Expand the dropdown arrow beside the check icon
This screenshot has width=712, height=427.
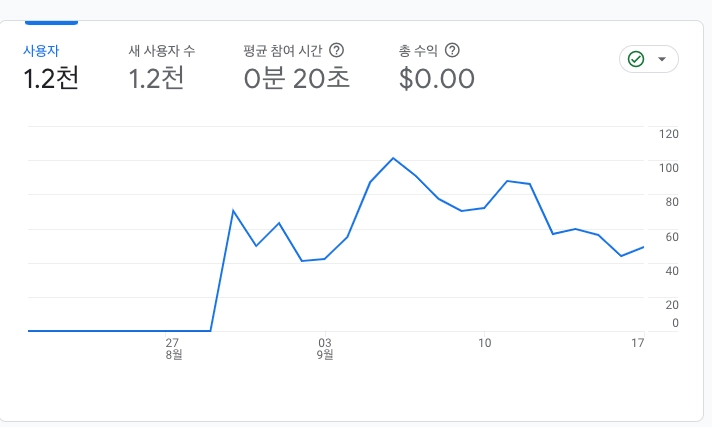pyautogui.click(x=662, y=59)
